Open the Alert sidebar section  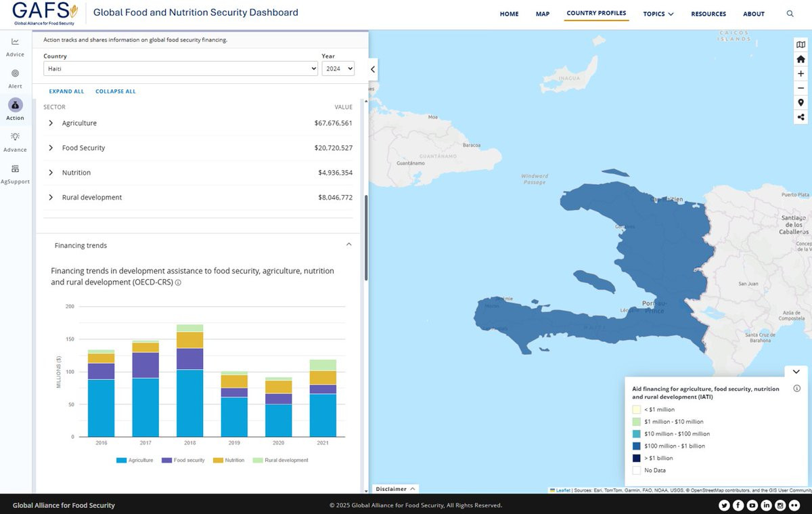[15, 78]
